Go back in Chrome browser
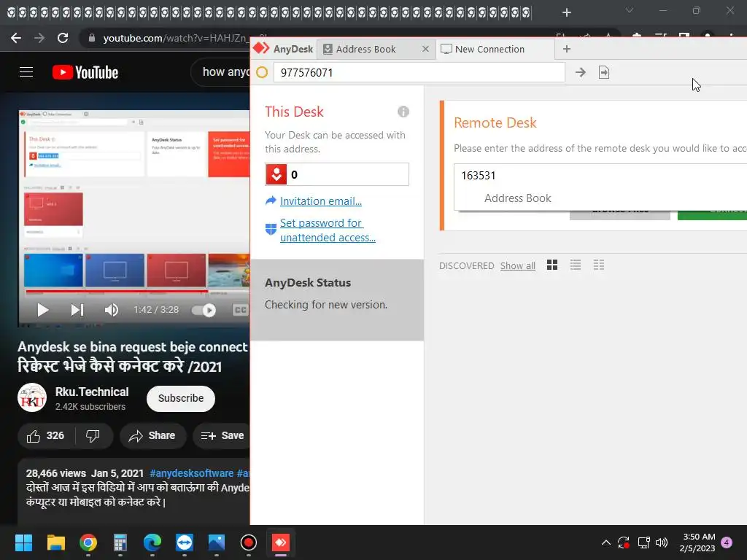 click(16, 38)
